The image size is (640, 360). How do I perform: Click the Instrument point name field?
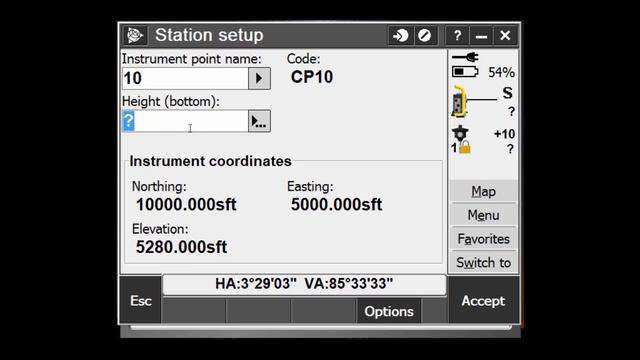click(185, 78)
